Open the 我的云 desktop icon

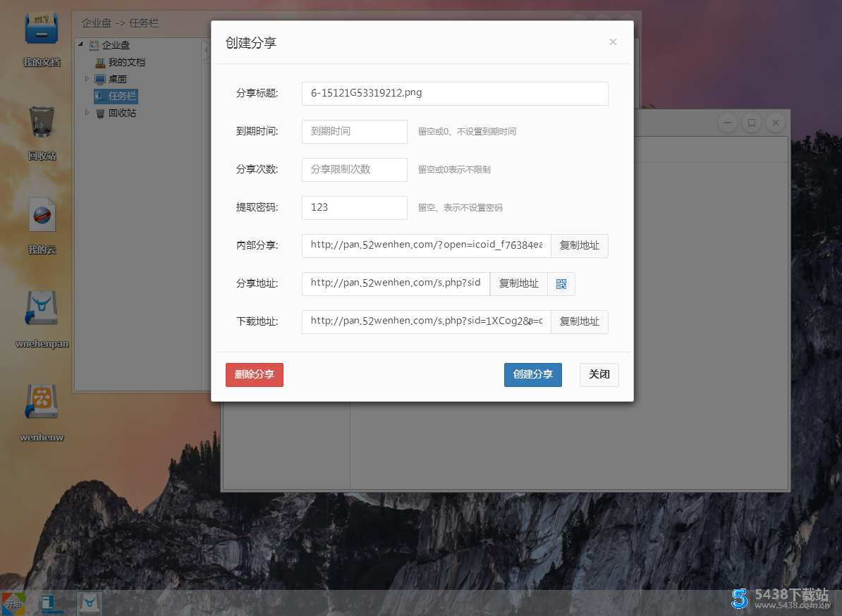(41, 215)
